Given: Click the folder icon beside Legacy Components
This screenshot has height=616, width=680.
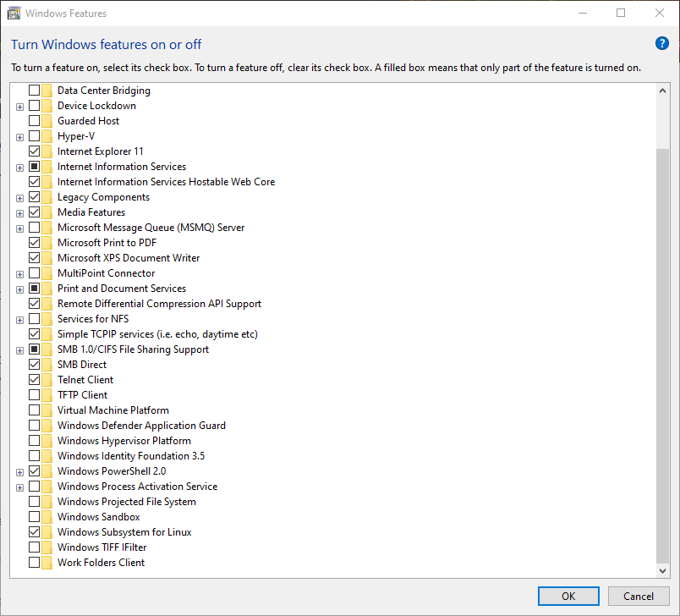Looking at the screenshot, I should (x=47, y=197).
